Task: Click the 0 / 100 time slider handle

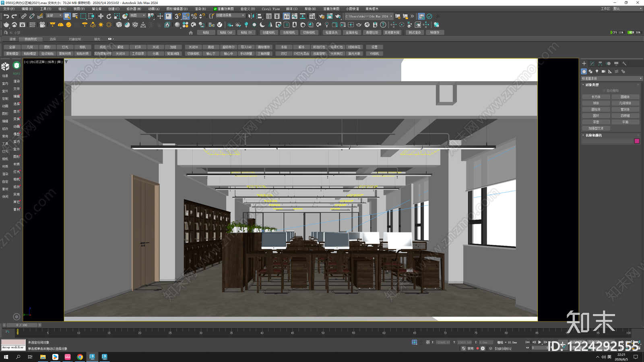Action: point(22,325)
